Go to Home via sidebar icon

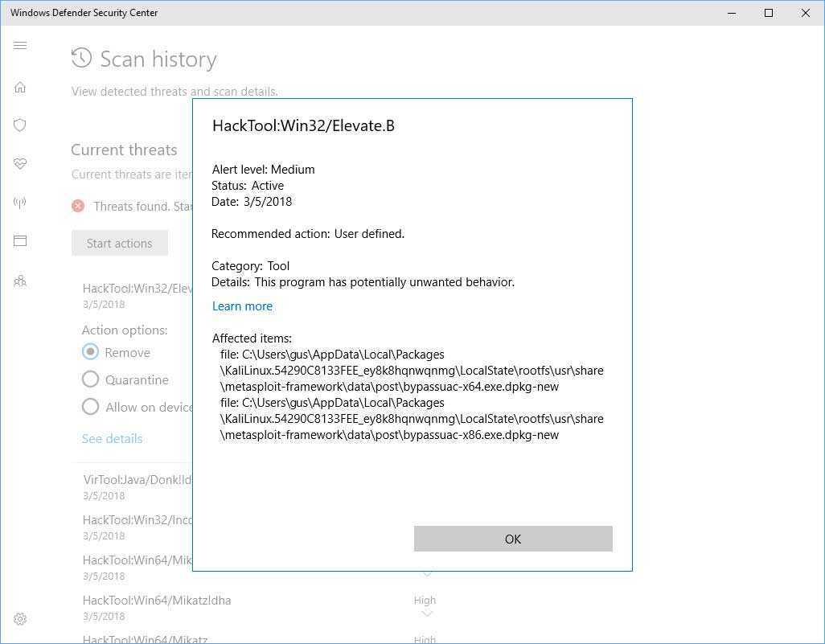point(20,87)
